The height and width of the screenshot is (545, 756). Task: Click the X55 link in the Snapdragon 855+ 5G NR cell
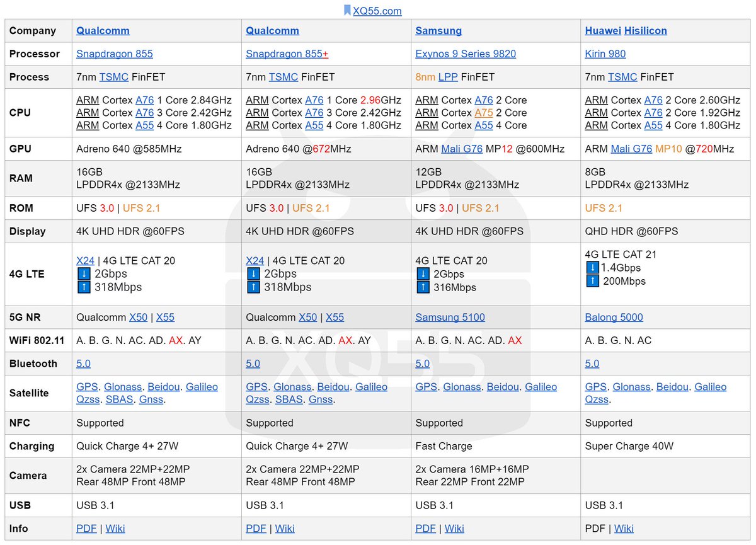click(x=335, y=318)
